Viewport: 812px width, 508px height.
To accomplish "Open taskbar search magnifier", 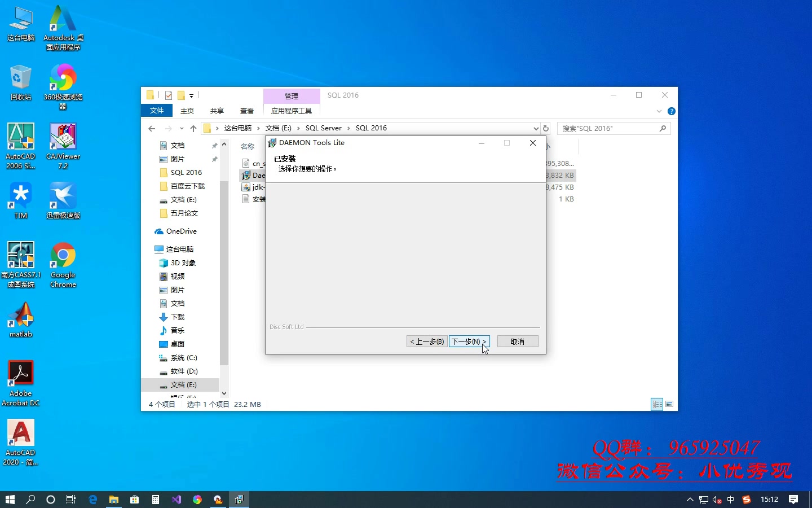I will pos(30,500).
